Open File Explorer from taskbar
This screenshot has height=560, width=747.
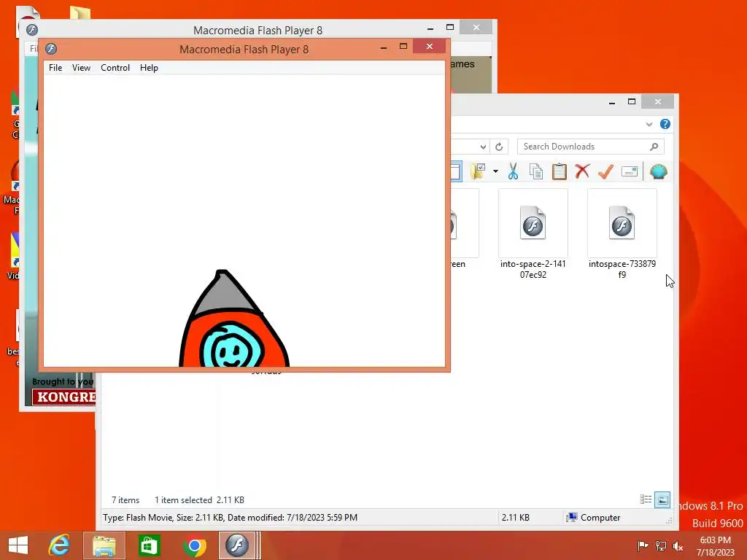tap(104, 545)
